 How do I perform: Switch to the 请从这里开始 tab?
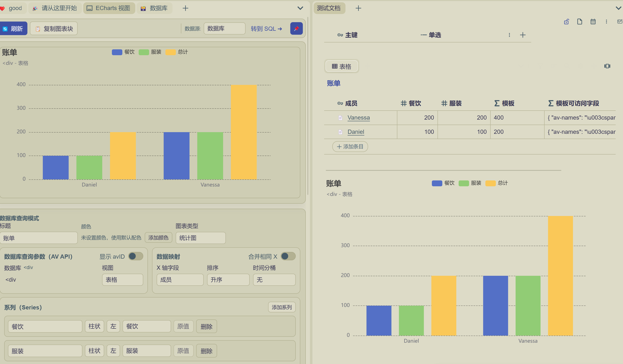(55, 8)
